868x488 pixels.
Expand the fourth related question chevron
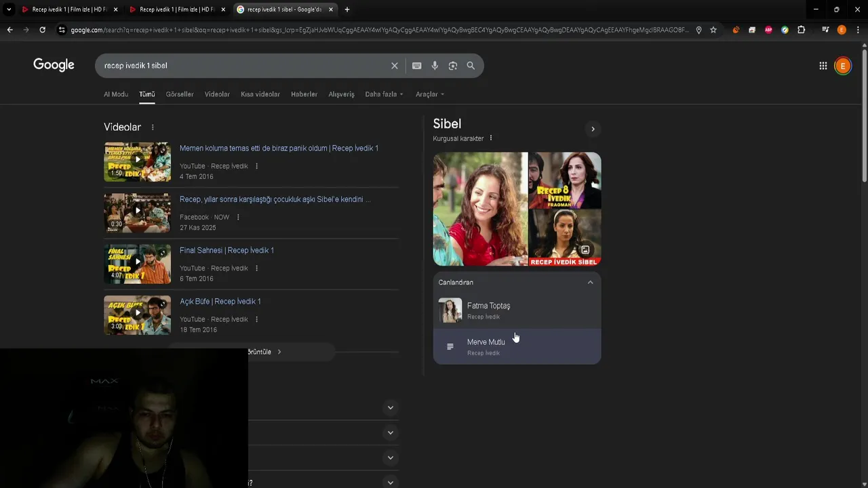[390, 482]
